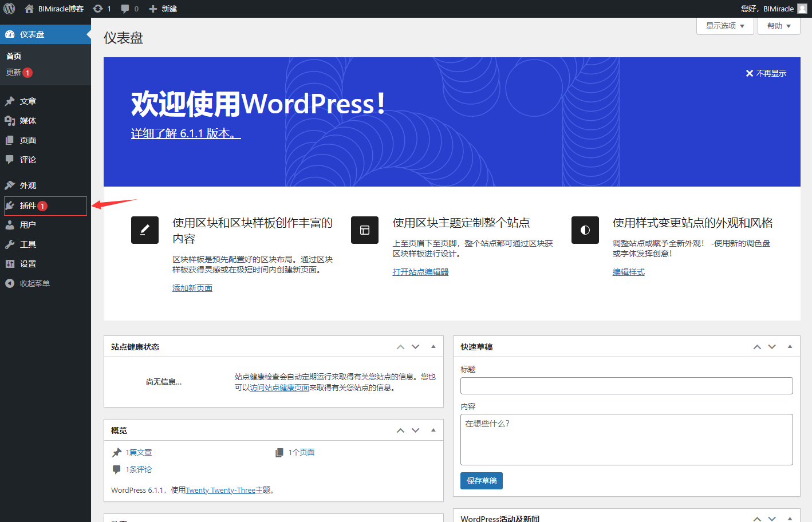This screenshot has width=812, height=522.
Task: Move WordPress活动及新闻 panel down
Action: tap(772, 519)
